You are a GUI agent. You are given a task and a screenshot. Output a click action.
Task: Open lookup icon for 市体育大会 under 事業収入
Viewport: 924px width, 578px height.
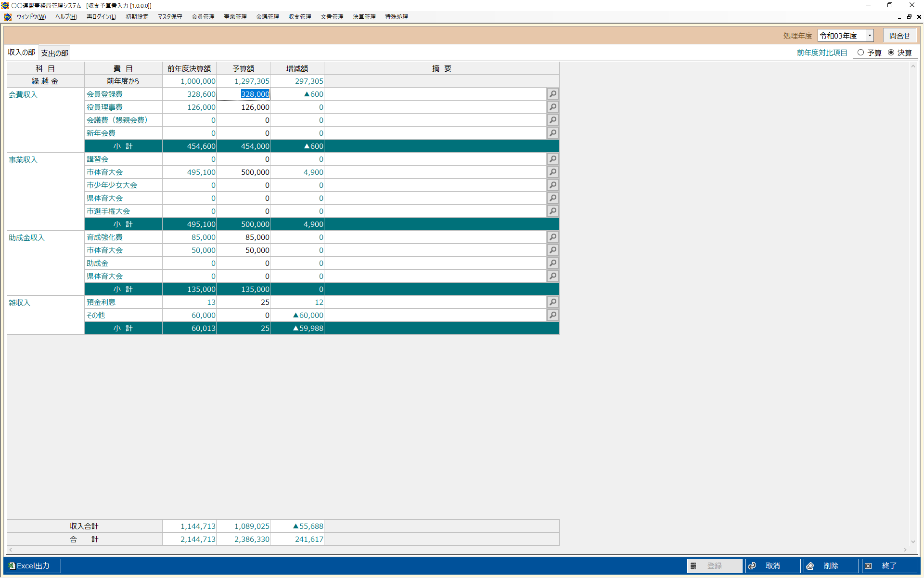point(553,172)
